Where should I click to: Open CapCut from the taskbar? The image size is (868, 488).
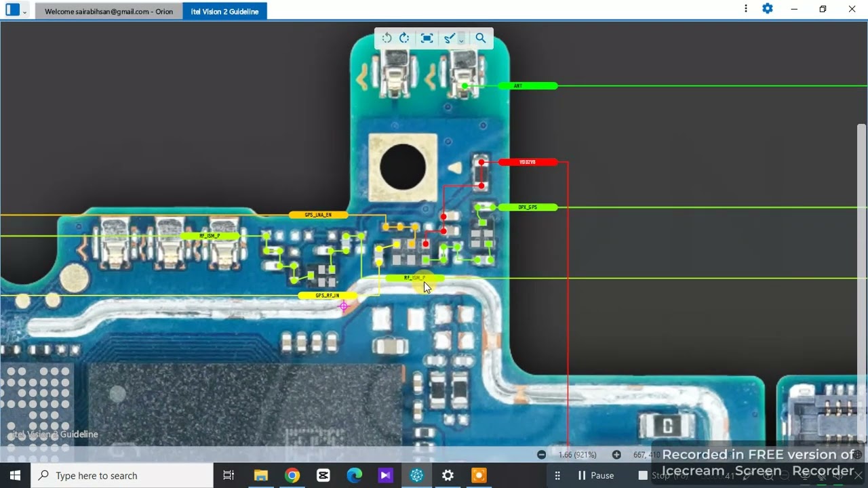[323, 475]
